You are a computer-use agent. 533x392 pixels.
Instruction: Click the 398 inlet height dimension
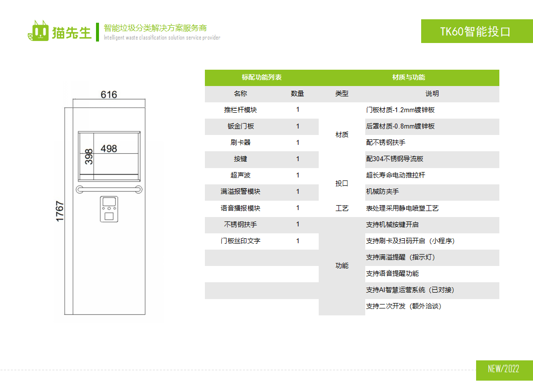tap(89, 157)
